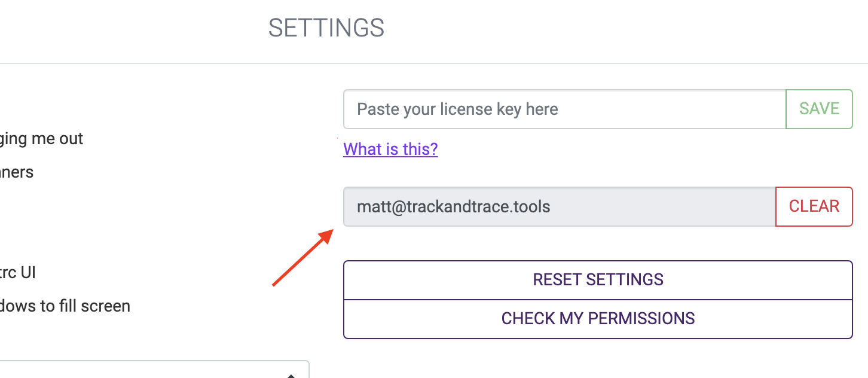Screen dimensions: 868x378
Task: Reset all settings to defaults
Action: point(598,280)
